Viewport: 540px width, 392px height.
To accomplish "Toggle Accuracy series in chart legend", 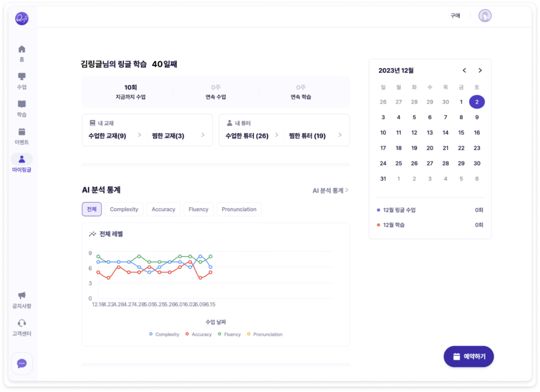I will (x=199, y=334).
